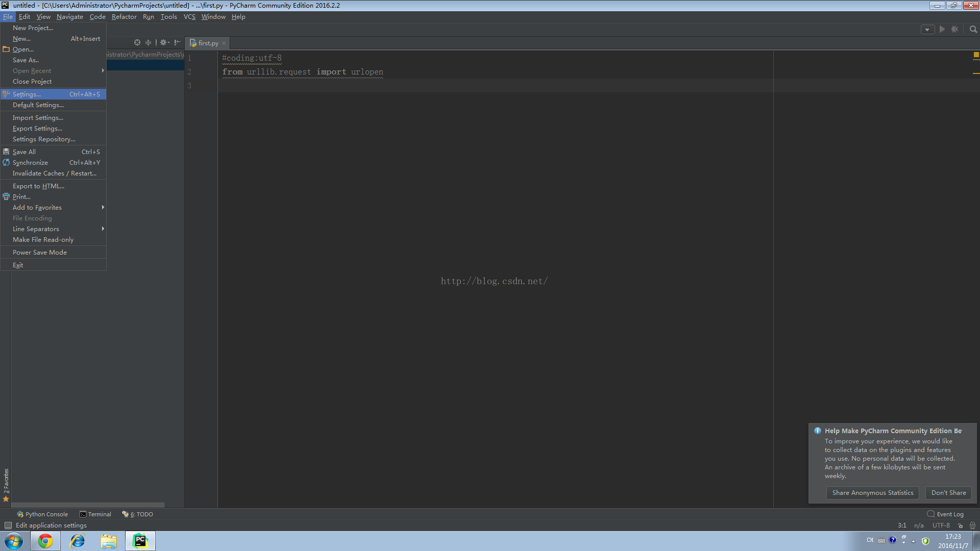The height and width of the screenshot is (551, 980).
Task: Click the Python Console tab icon
Action: tap(18, 514)
